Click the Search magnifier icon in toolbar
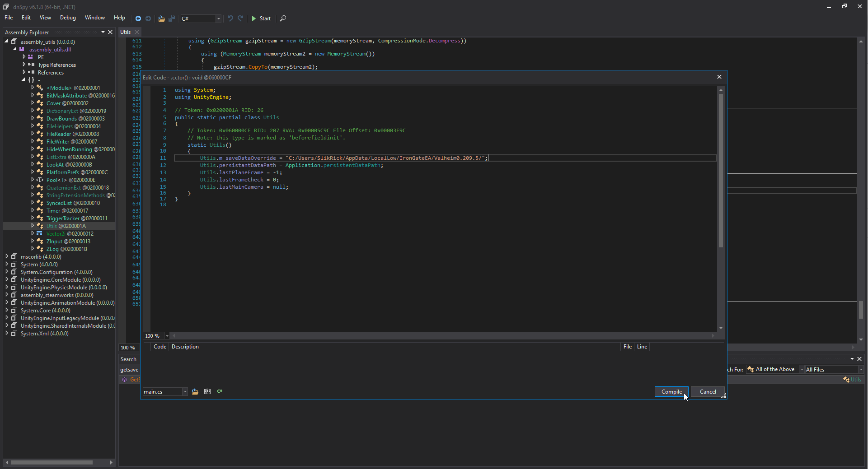This screenshot has width=868, height=469. 283,19
